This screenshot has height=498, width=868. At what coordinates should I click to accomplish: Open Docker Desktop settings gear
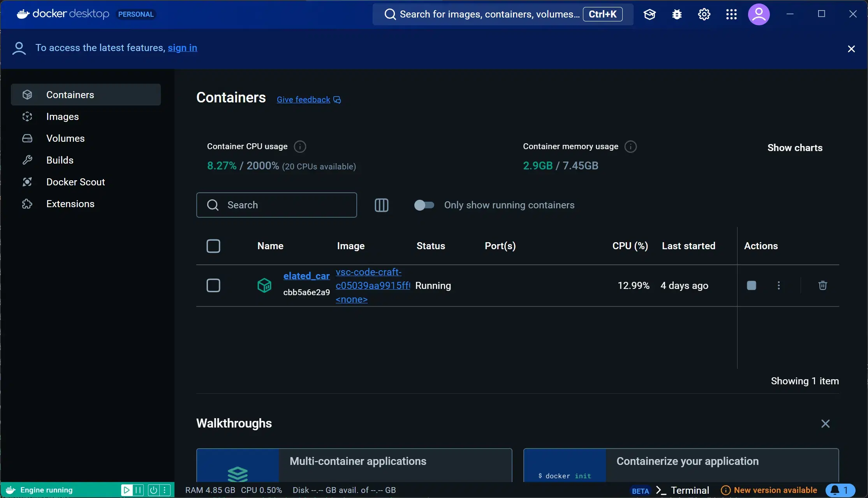coord(704,14)
